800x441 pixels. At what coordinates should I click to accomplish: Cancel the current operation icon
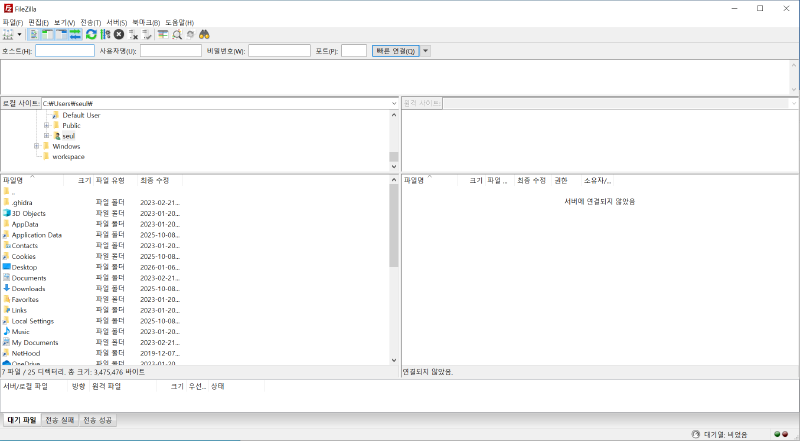(x=119, y=34)
